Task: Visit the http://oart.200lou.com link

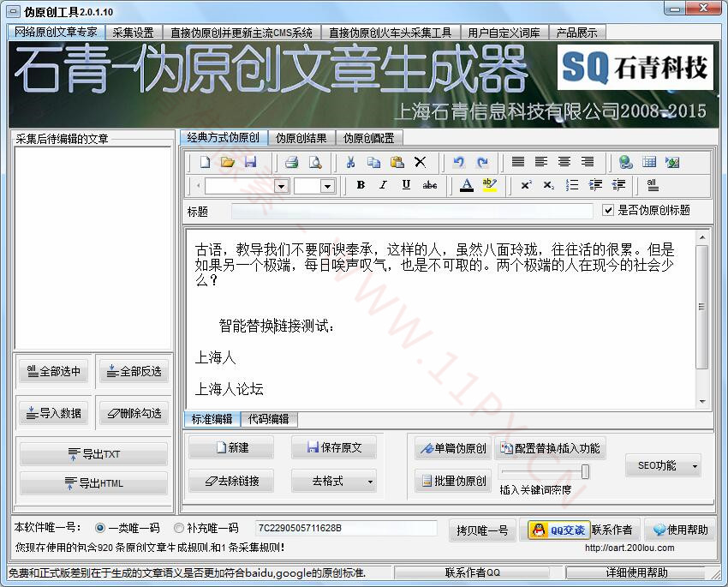Action: coord(630,548)
